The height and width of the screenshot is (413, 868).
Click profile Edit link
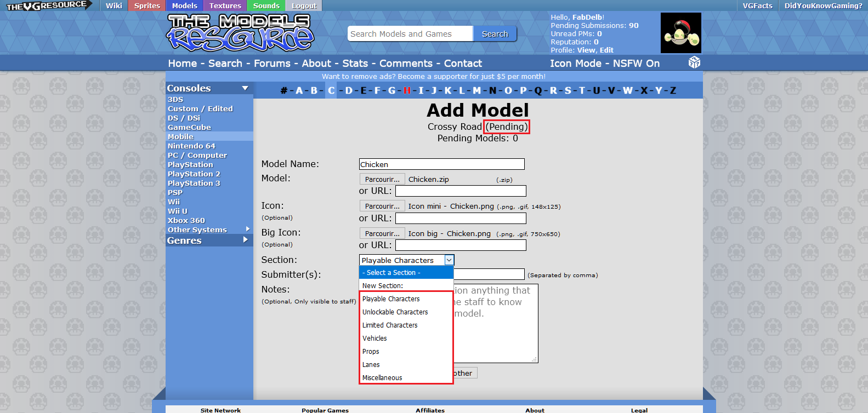pos(606,50)
